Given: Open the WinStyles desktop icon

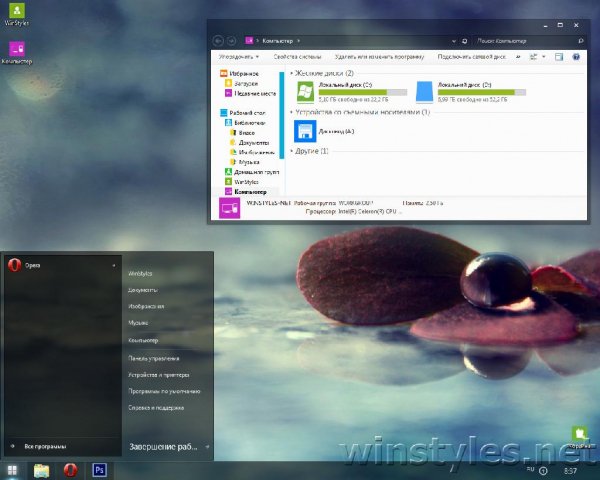Looking at the screenshot, I should tap(17, 15).
